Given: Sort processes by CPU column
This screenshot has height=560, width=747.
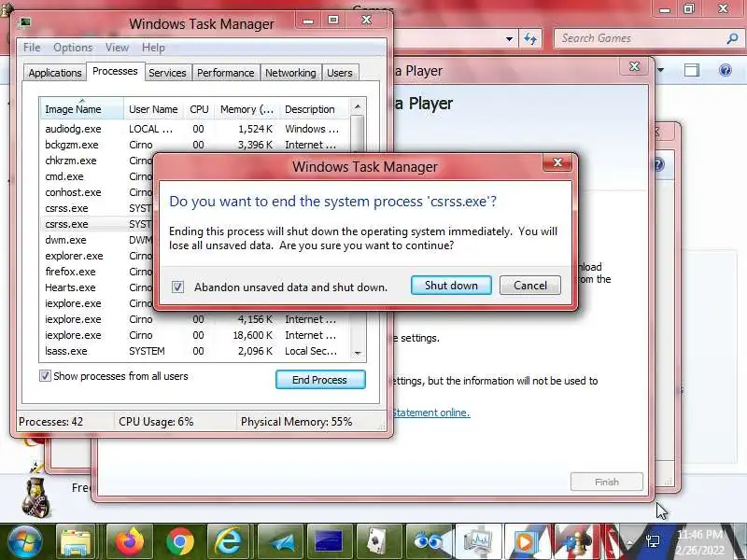Looking at the screenshot, I should click(x=199, y=109).
